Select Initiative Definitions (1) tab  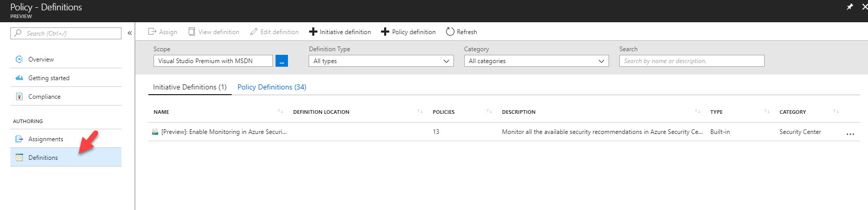pos(190,87)
